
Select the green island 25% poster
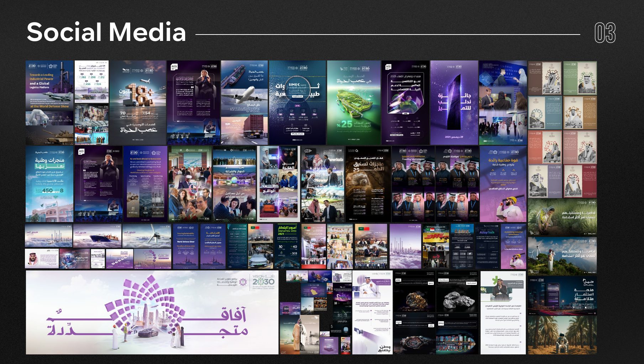[354, 102]
